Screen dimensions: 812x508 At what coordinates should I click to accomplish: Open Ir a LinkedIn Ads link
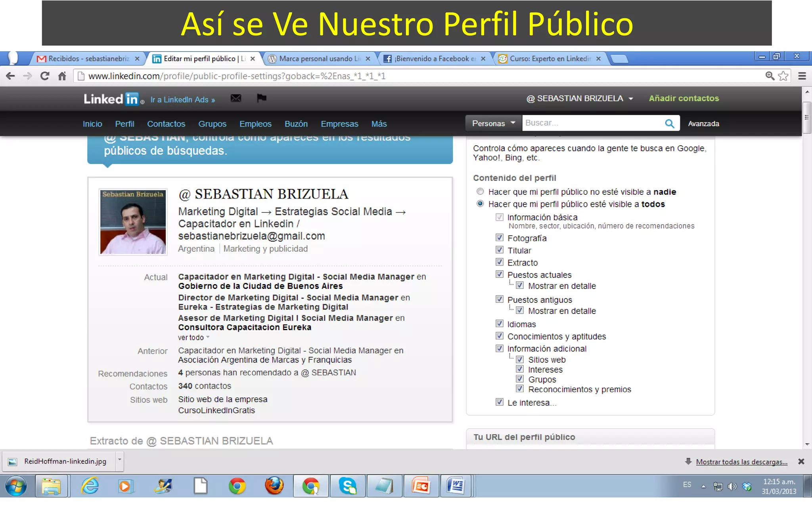click(x=182, y=100)
